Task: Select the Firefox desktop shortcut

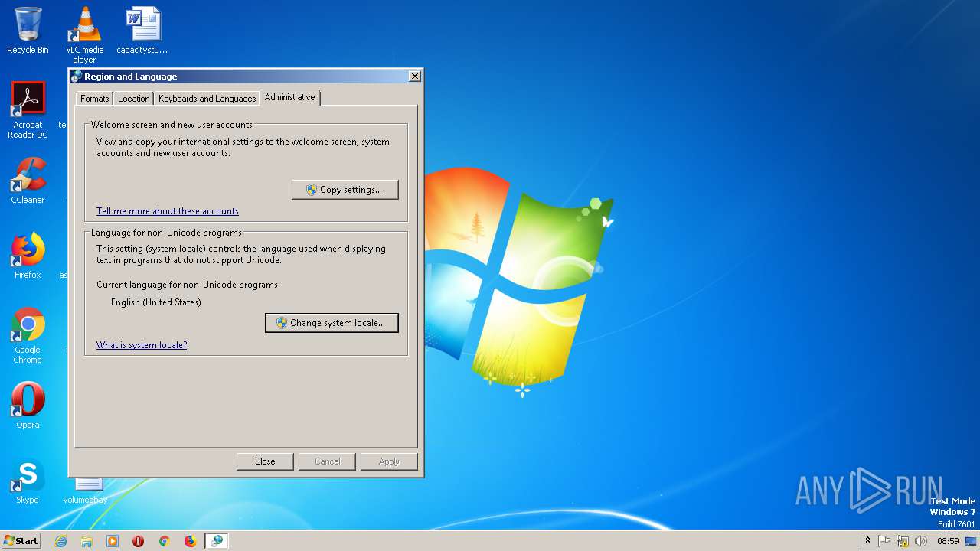Action: (28, 256)
